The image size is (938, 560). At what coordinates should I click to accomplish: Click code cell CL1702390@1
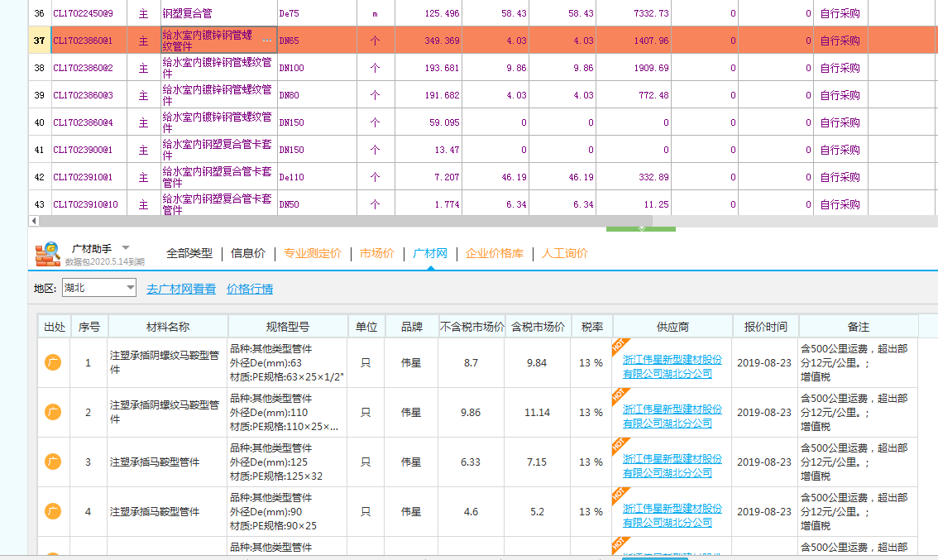click(89, 150)
